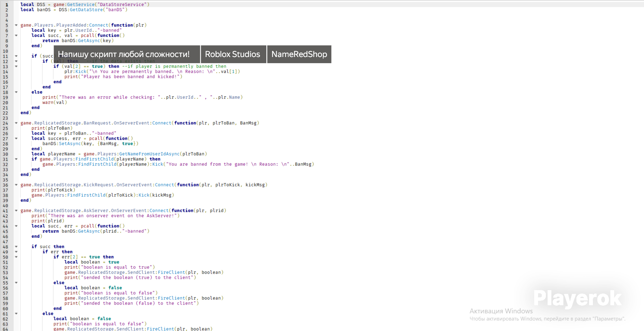This screenshot has height=331, width=644.
Task: Click the plr:Kick permanently banned line
Action: pos(152,71)
